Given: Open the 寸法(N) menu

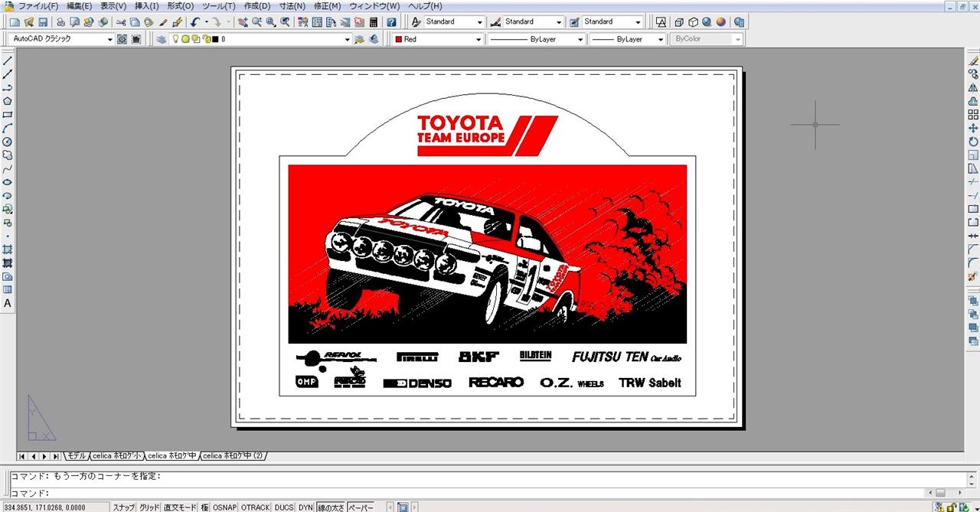Looking at the screenshot, I should (x=292, y=6).
